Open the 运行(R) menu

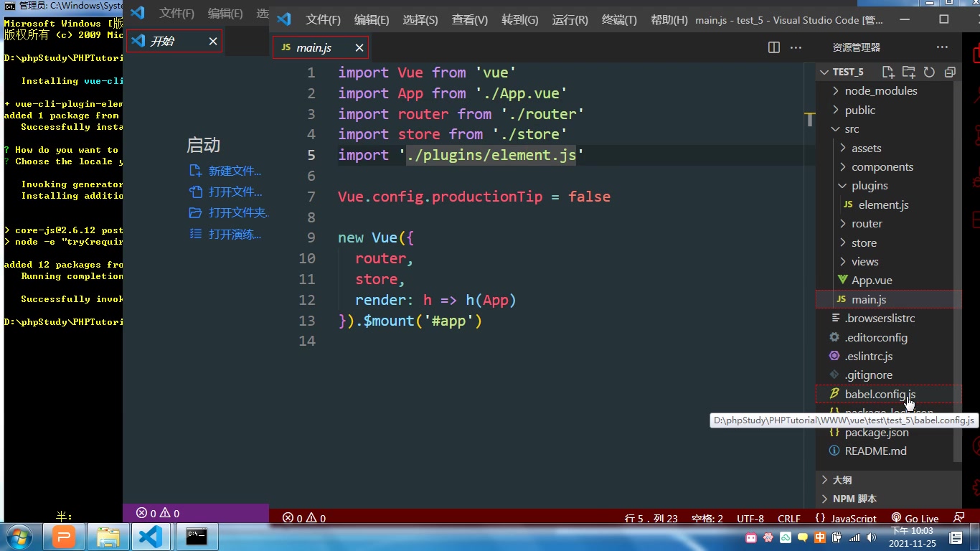[570, 20]
